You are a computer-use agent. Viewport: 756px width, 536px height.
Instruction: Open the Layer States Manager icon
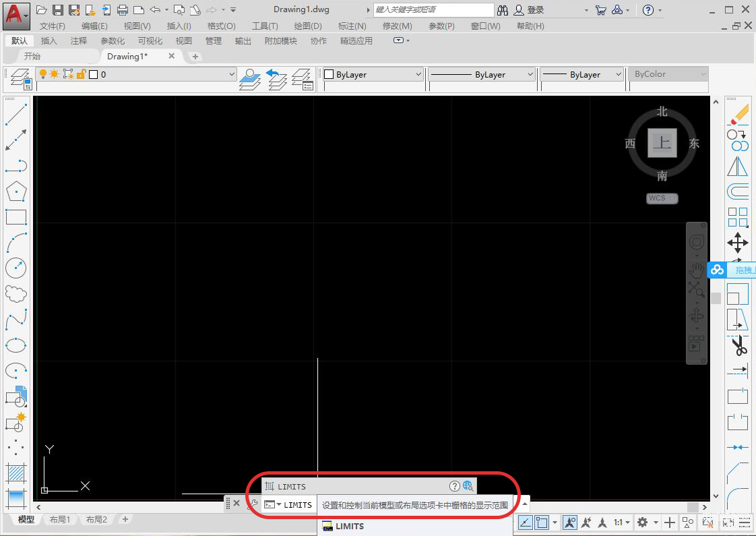(x=303, y=79)
